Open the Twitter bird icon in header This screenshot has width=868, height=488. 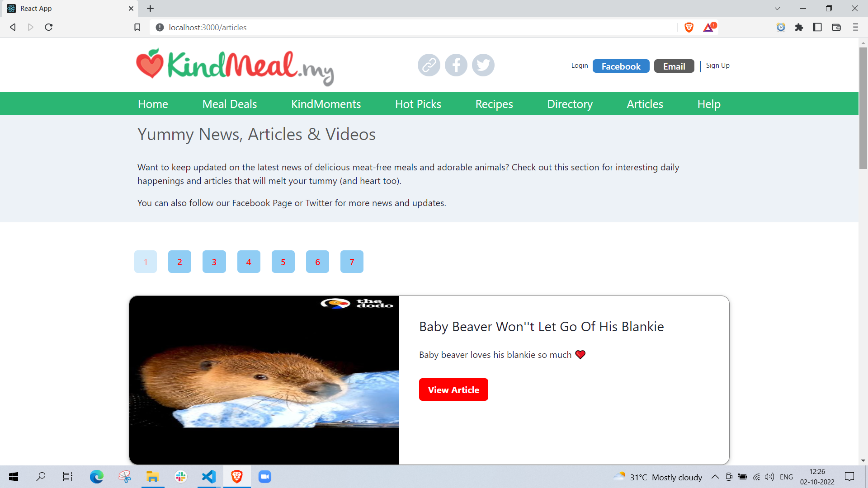pyautogui.click(x=483, y=65)
